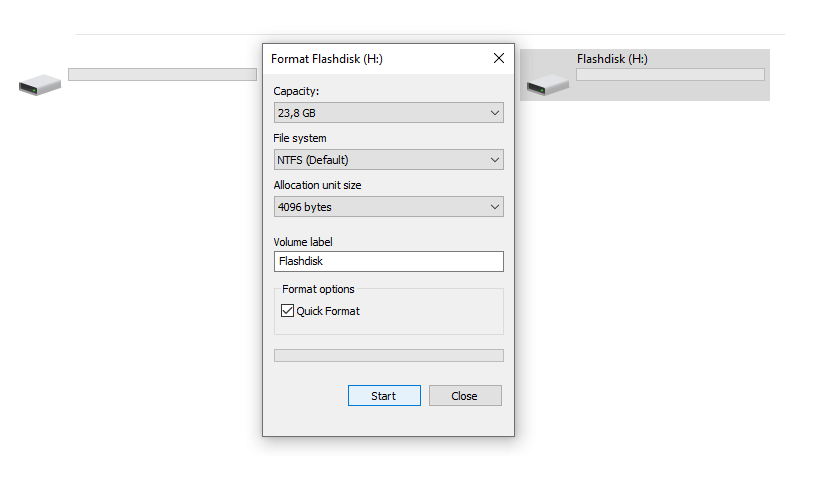
Task: Click the empty format progress bar
Action: (x=389, y=355)
